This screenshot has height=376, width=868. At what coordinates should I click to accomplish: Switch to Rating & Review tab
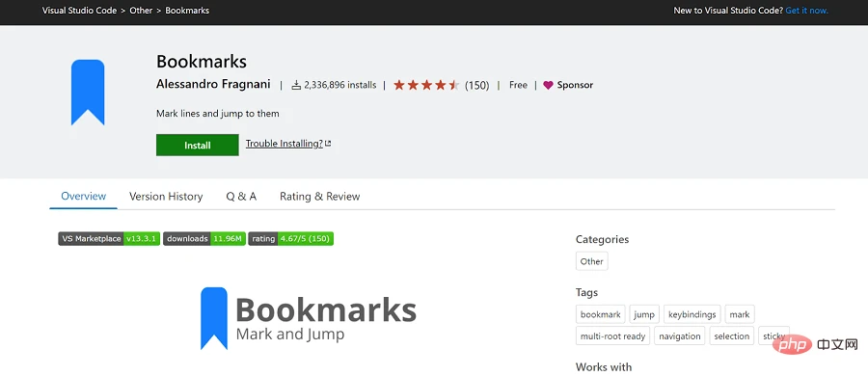(x=320, y=196)
